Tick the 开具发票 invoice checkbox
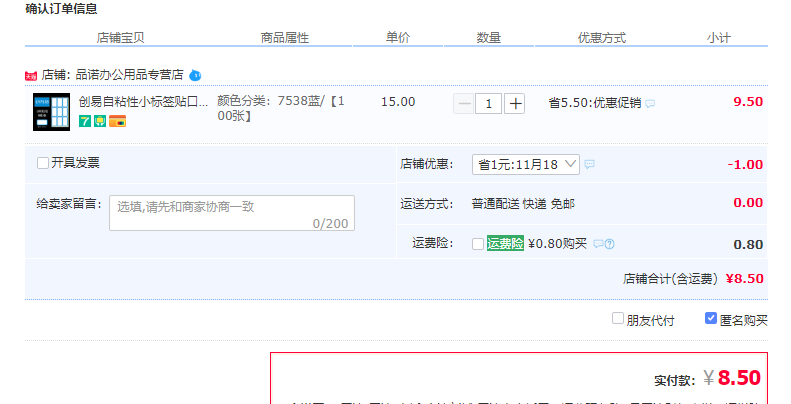This screenshot has height=404, width=791. coord(43,163)
